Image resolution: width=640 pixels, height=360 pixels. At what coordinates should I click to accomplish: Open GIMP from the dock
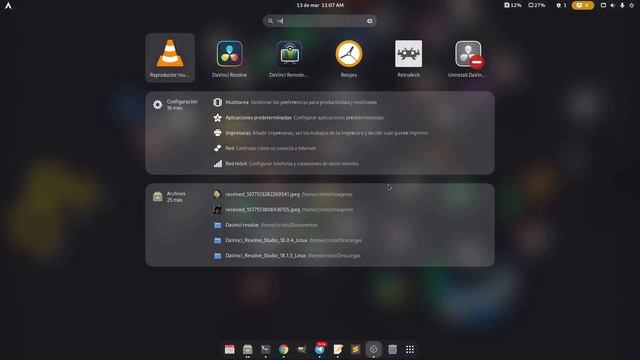click(x=302, y=349)
